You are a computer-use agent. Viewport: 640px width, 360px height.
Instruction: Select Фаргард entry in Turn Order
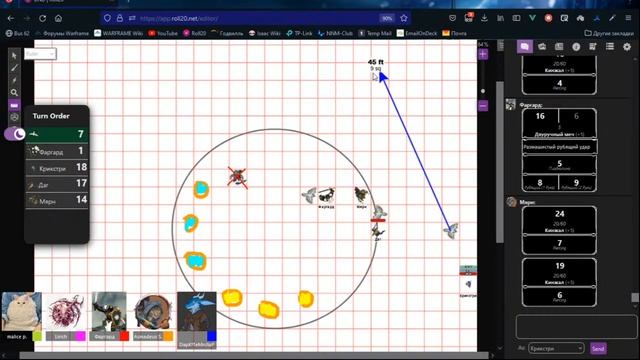(x=57, y=151)
